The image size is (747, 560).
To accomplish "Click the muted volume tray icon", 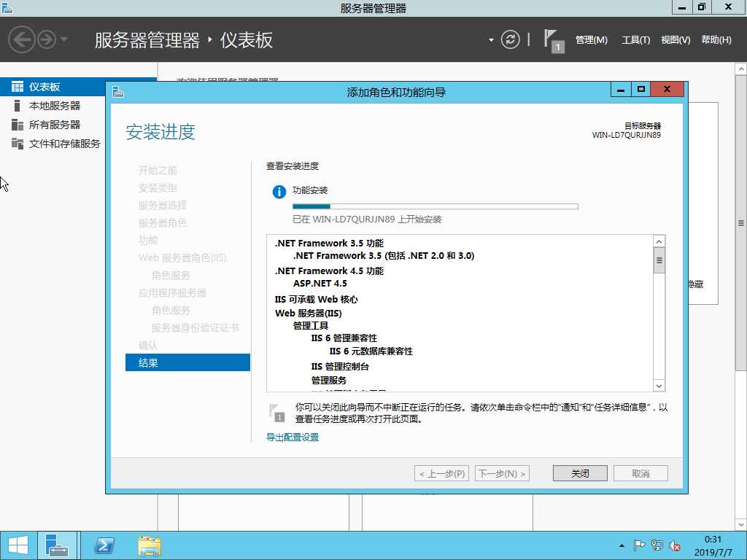I will (674, 545).
